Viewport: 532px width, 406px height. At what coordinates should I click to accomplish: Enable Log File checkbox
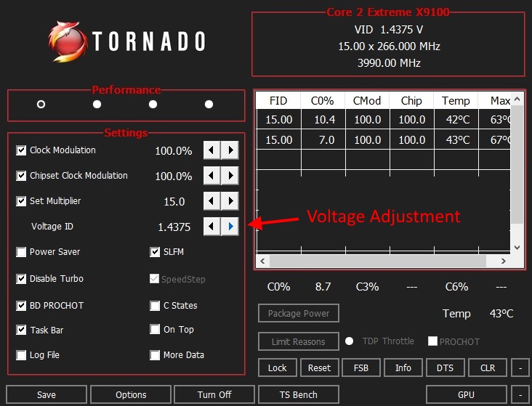click(x=21, y=355)
